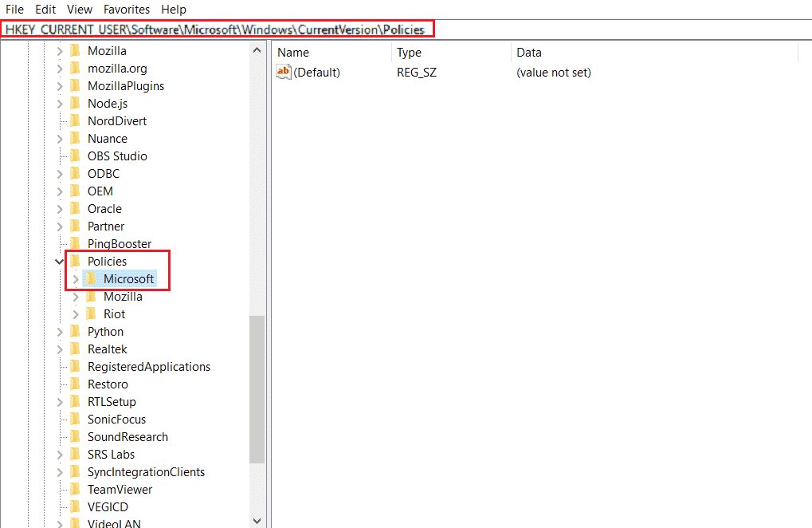Click the Partner folder icon

(76, 227)
